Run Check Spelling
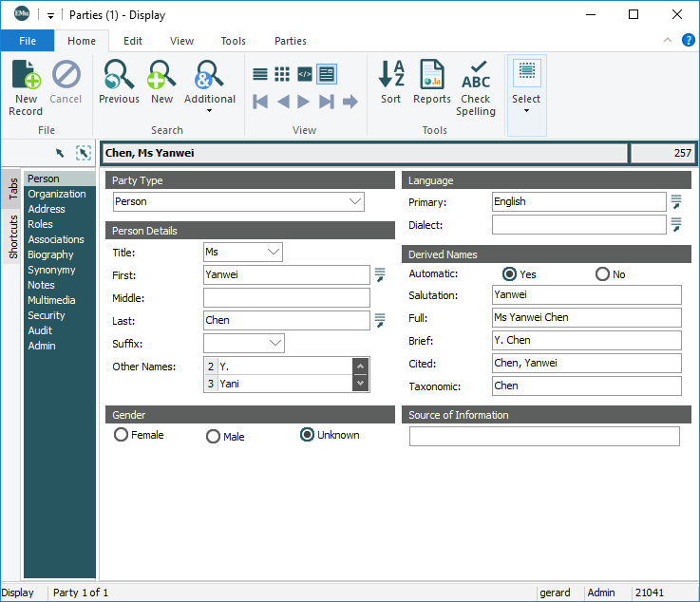700x602 pixels. 476,87
